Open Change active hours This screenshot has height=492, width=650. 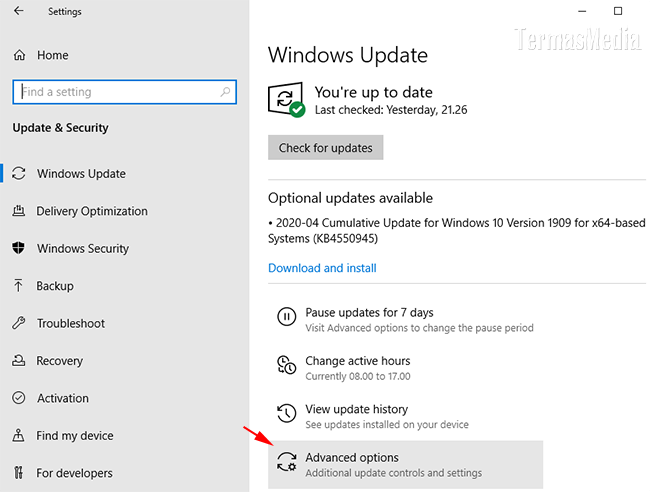(x=358, y=361)
